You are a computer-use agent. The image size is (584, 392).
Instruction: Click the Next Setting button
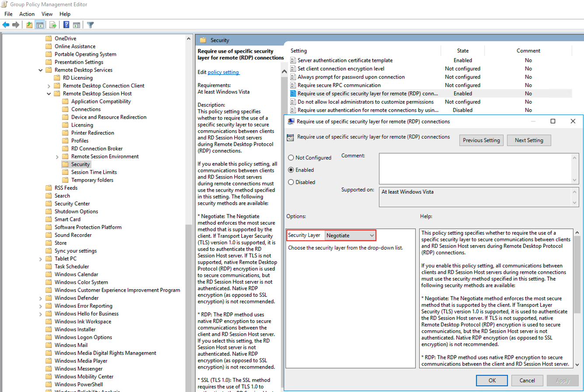pyautogui.click(x=529, y=140)
